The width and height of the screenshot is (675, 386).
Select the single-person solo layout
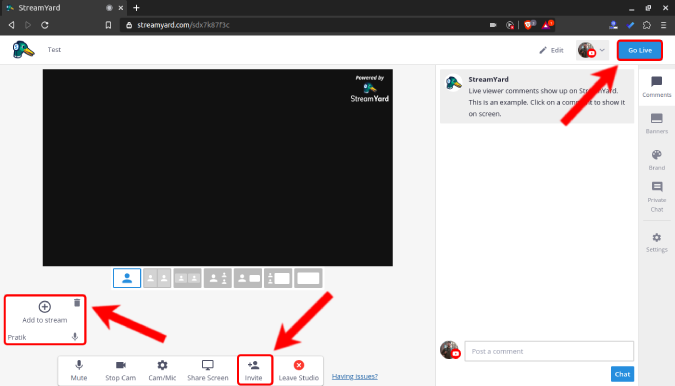[x=127, y=278]
